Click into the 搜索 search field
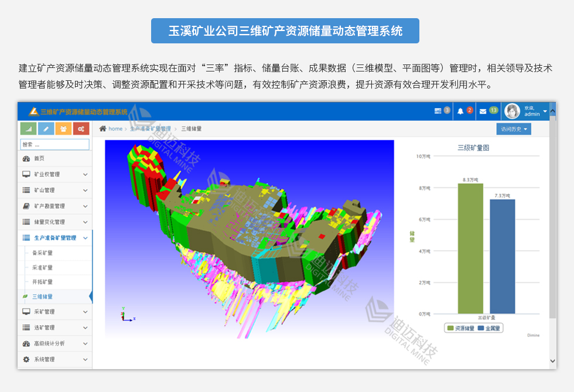Viewport: 574px width, 392px height. point(55,144)
